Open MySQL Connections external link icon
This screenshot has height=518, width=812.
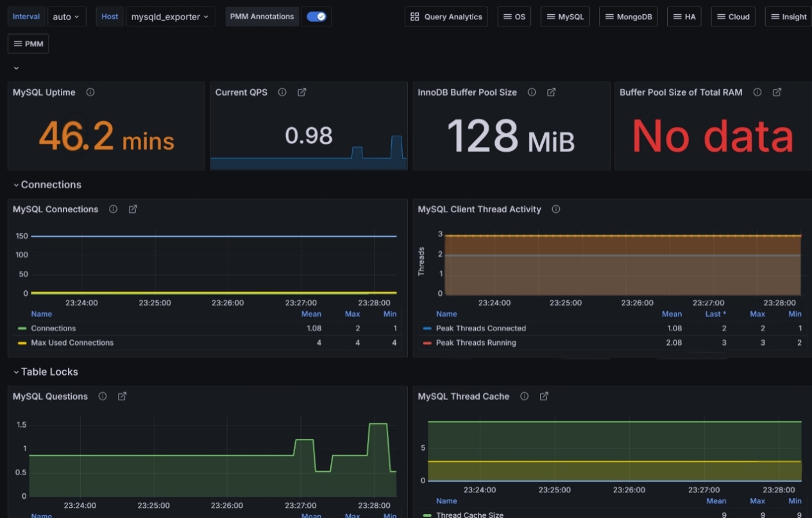133,209
